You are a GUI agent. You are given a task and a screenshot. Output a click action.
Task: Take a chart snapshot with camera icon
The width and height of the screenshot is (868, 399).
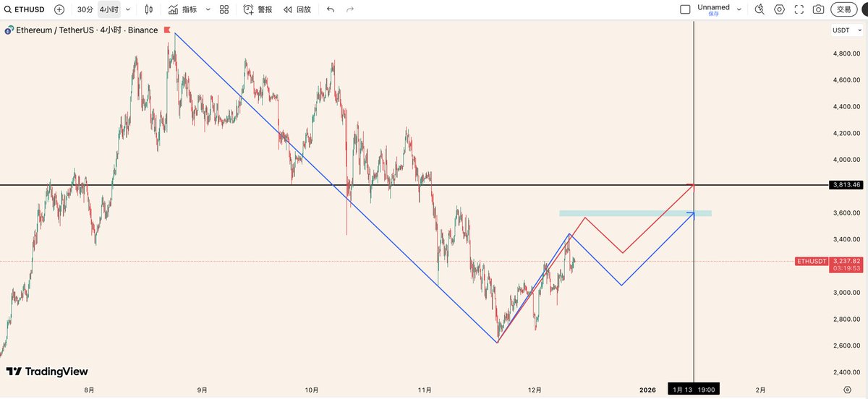818,9
